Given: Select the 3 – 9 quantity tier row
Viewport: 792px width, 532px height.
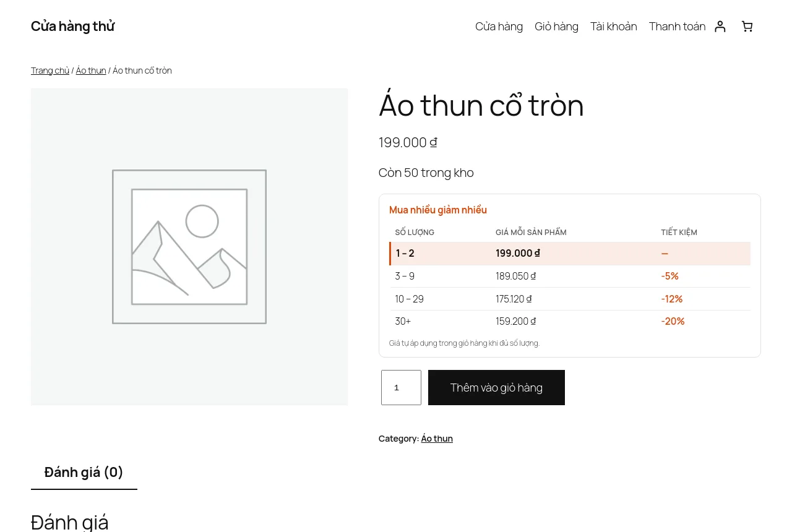Looking at the screenshot, I should (x=570, y=276).
